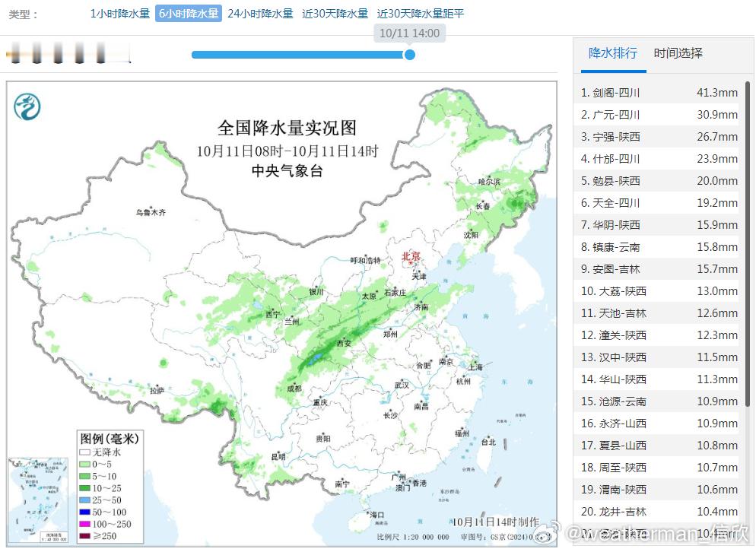Click the time slider handle
The width and height of the screenshot is (756, 552).
coord(410,55)
